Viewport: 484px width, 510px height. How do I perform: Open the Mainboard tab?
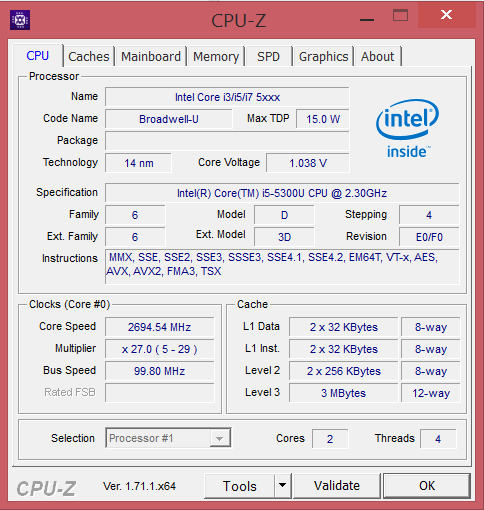click(x=151, y=56)
